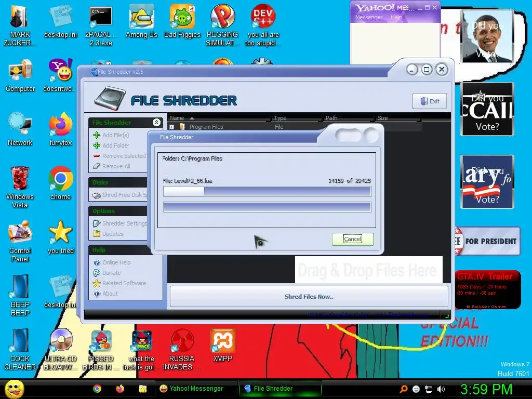The height and width of the screenshot is (399, 532).
Task: Open Shredder Settings option
Action: pos(120,223)
